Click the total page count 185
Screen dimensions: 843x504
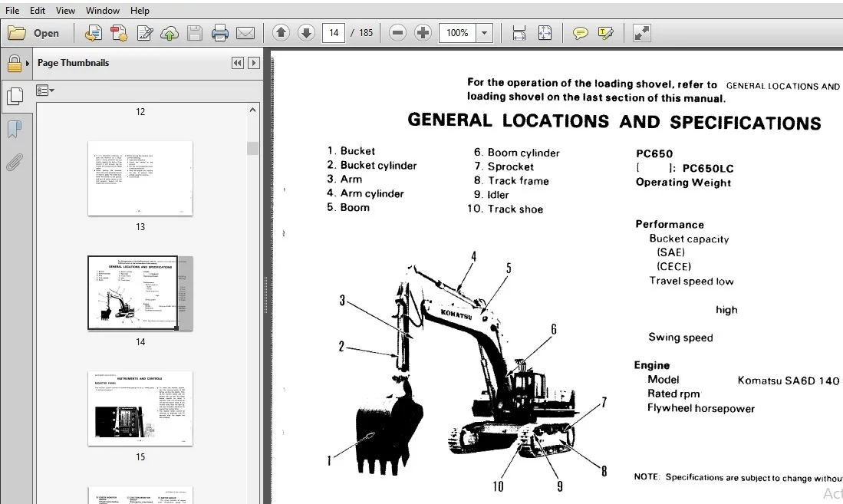click(x=366, y=33)
